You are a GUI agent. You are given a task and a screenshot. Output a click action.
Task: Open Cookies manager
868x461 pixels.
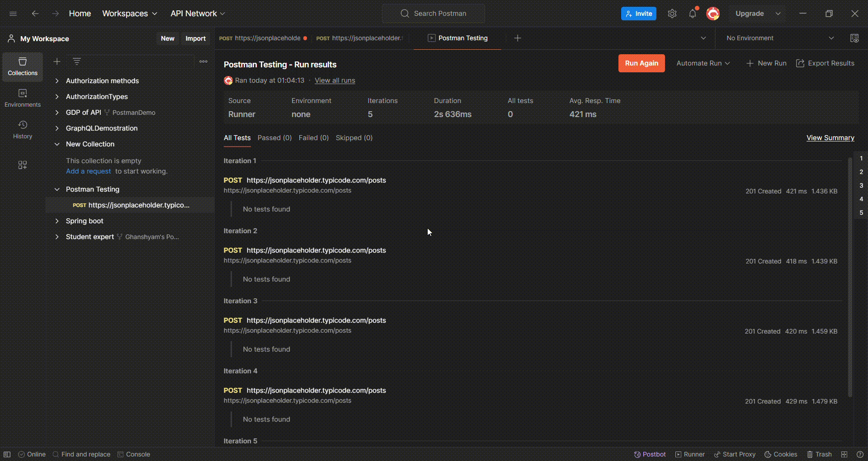pos(781,454)
